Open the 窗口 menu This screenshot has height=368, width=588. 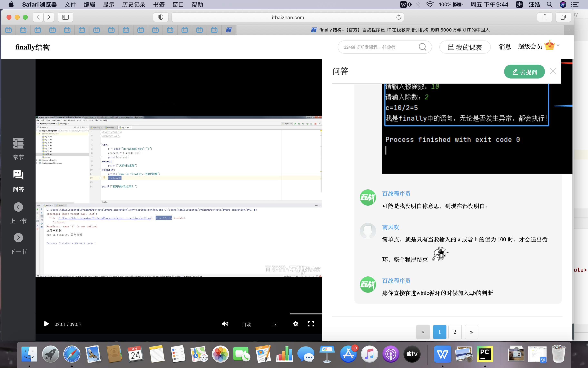(x=178, y=4)
